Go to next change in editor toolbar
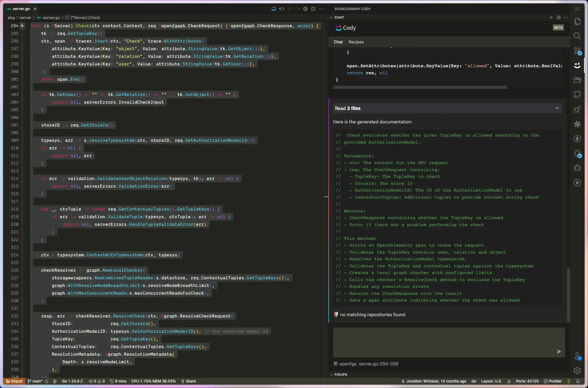588x388 pixels. click(x=298, y=9)
